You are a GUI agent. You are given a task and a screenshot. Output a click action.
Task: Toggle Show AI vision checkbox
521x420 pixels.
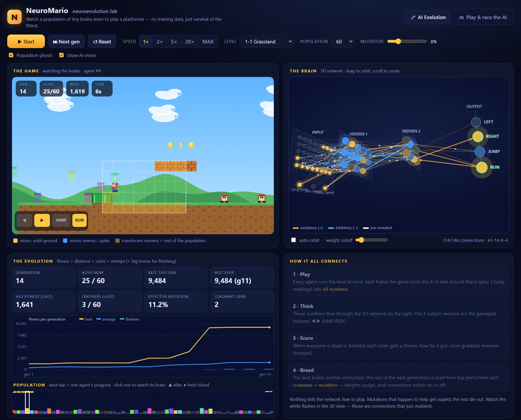[x=61, y=55]
